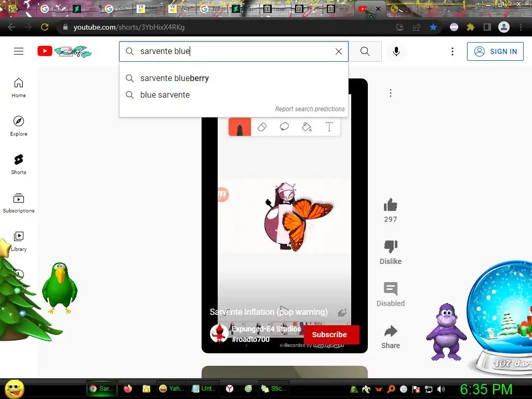Reload the page in Chrome

[x=45, y=27]
